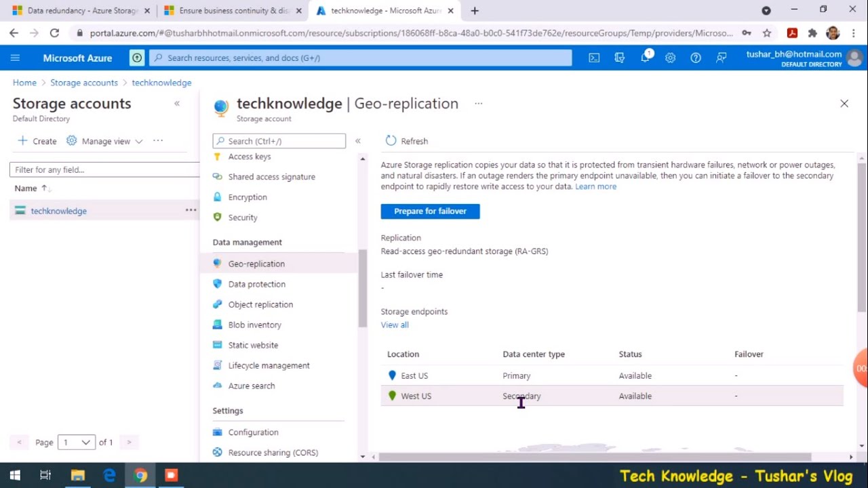868x488 pixels.
Task: Click the Security shield icon
Action: 218,218
